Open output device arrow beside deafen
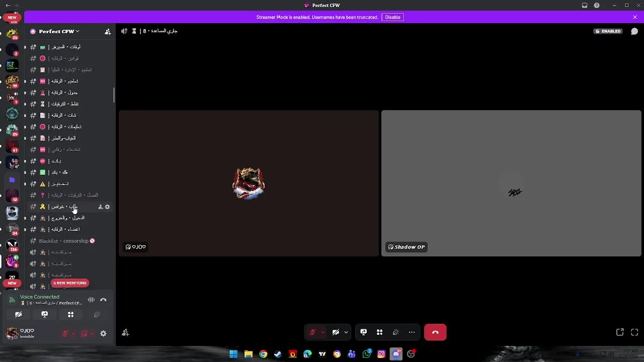The image size is (644, 362). pyautogui.click(x=93, y=333)
